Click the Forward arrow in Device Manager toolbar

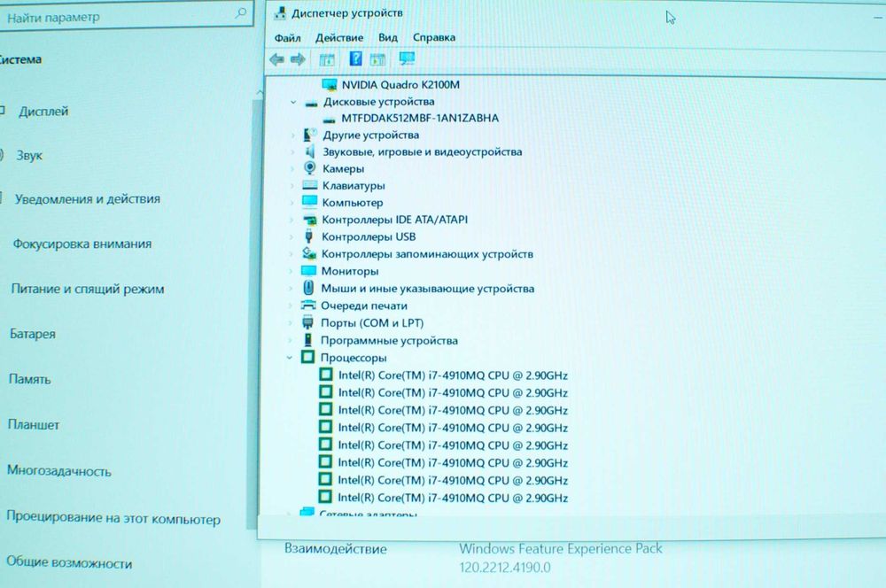(298, 58)
